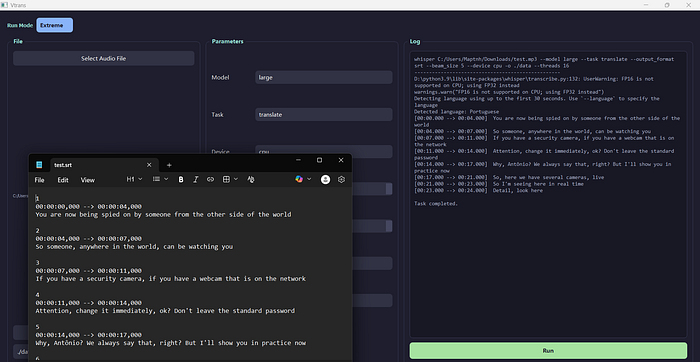
Task: Click 'Attention, change it immediately' line in Notepad
Action: 165,311
